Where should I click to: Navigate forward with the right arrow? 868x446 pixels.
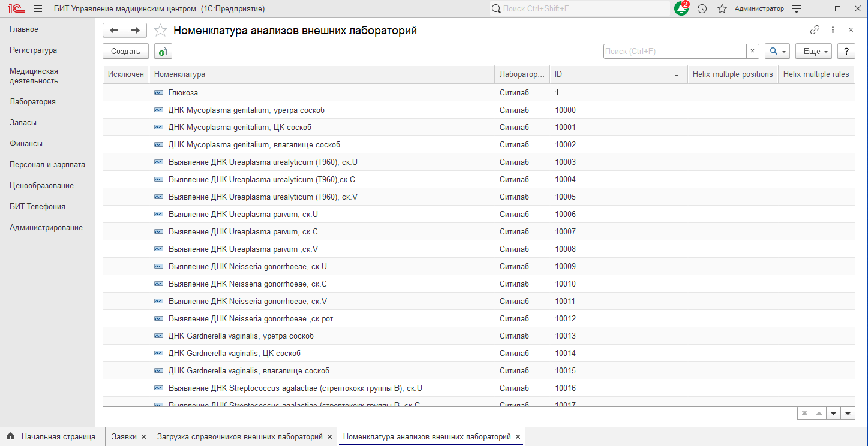point(136,31)
